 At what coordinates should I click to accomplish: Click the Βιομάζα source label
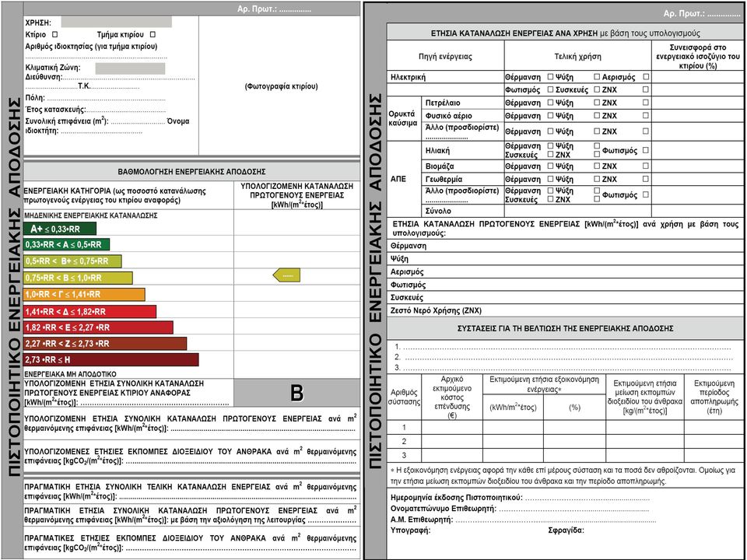tap(439, 166)
